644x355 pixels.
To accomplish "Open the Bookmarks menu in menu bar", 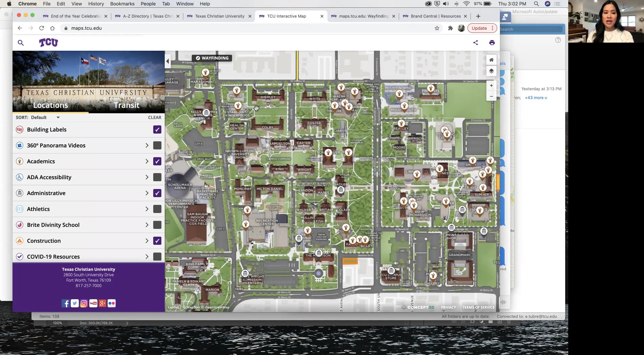I will (122, 4).
